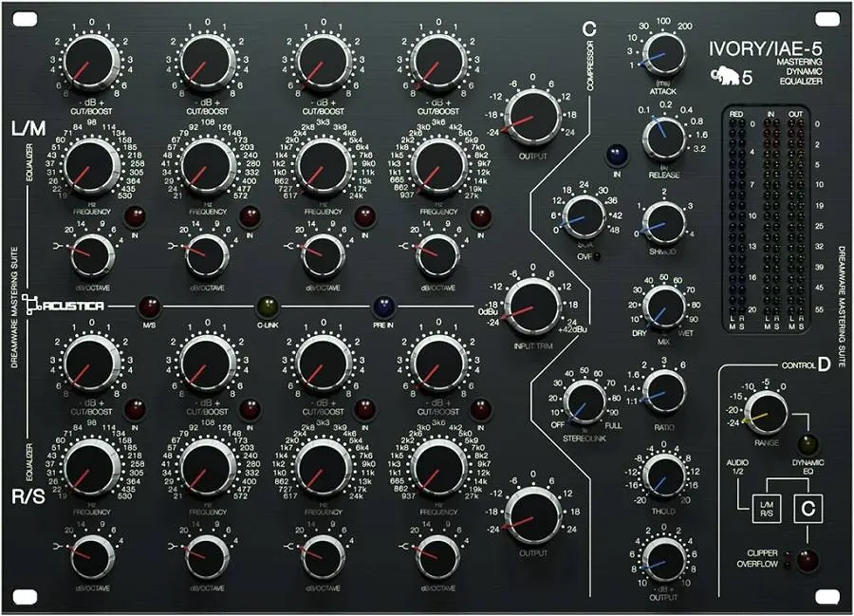Toggle IN LED of R/S 617–24k band

pos(365,409)
